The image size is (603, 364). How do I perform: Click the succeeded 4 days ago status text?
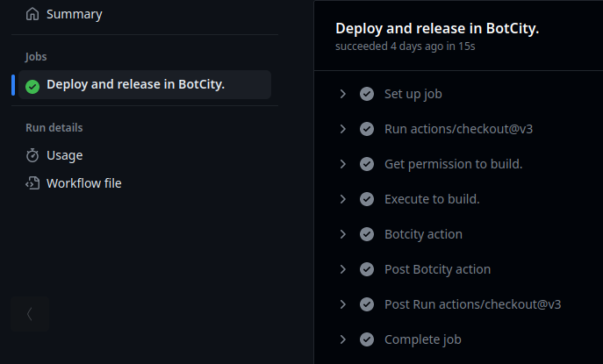click(406, 46)
